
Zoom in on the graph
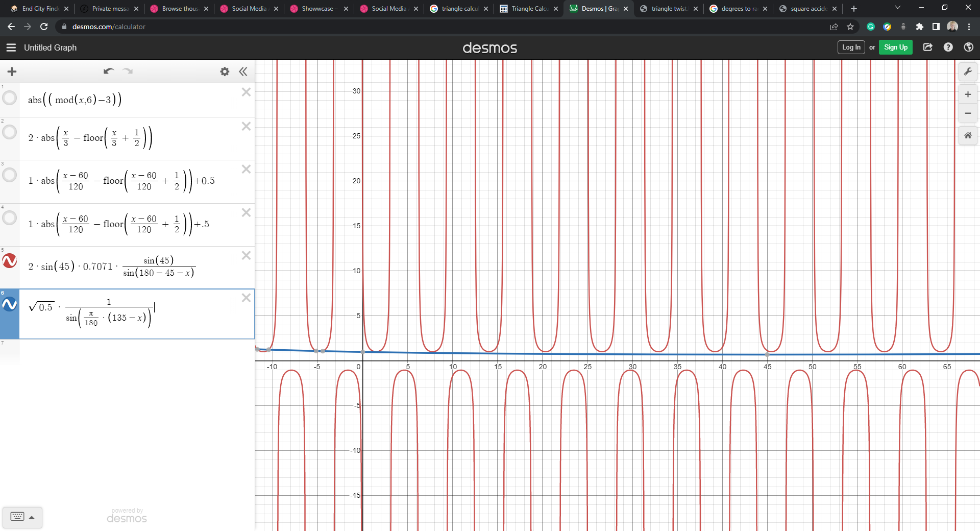(x=968, y=94)
